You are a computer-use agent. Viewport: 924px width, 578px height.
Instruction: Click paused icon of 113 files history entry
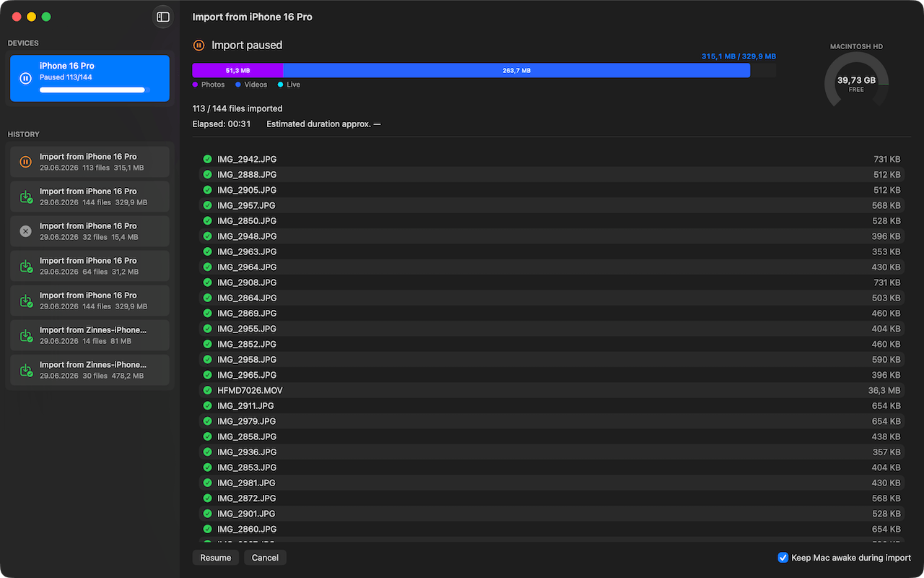click(x=25, y=162)
